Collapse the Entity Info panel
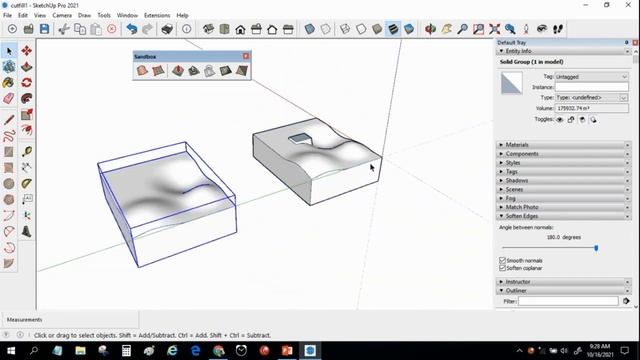Image resolution: width=640 pixels, height=360 pixels. coord(564,51)
